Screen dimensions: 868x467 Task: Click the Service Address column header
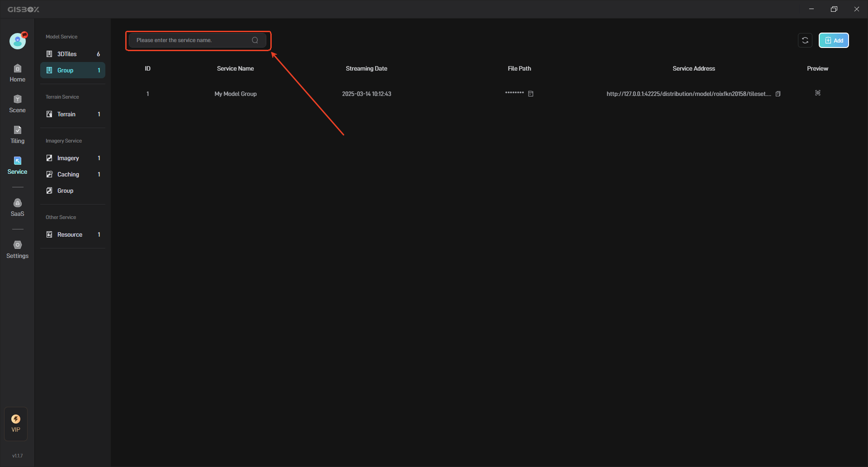click(x=694, y=68)
